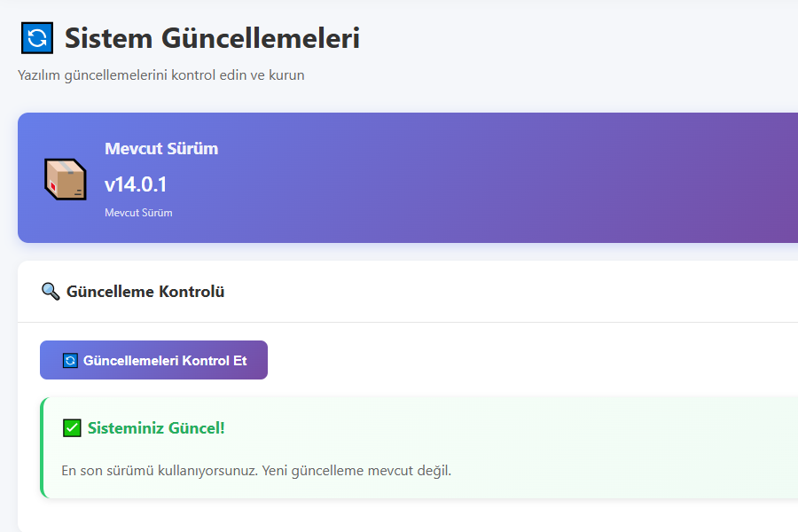Image resolution: width=798 pixels, height=532 pixels.
Task: Click the green checkmark icon
Action: pos(72,428)
